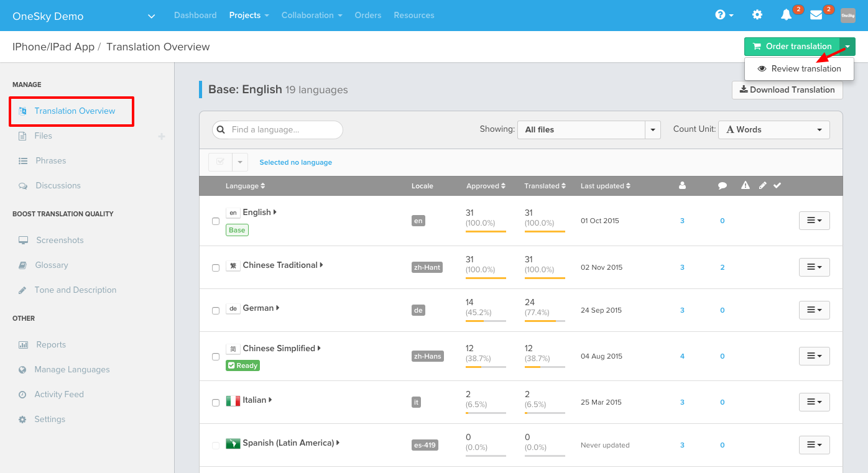Open the English row actions menu
Screen dimensions: 868x473
point(814,221)
